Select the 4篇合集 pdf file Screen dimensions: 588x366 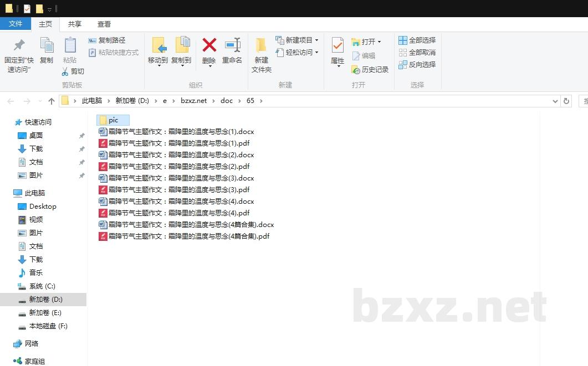188,236
